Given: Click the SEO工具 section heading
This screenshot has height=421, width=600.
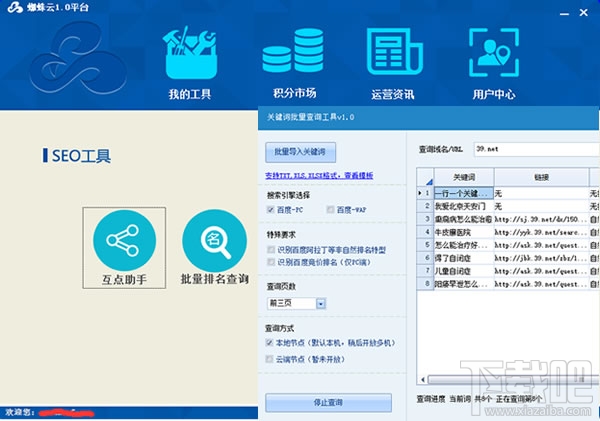Looking at the screenshot, I should [x=77, y=156].
